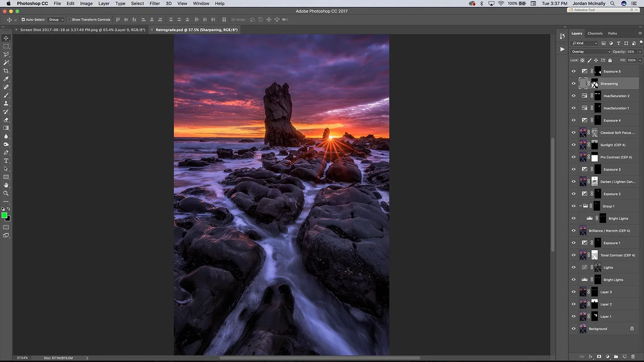Image resolution: width=644 pixels, height=362 pixels.
Task: Select the Rectangle shape tool
Action: coord(6,177)
